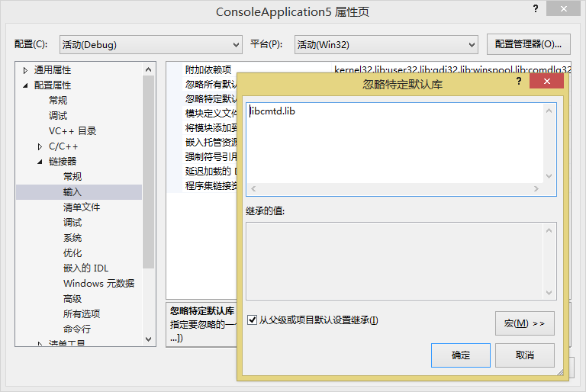Open the 配置 dropdown list
Image resolution: width=586 pixels, height=392 pixels.
150,45
